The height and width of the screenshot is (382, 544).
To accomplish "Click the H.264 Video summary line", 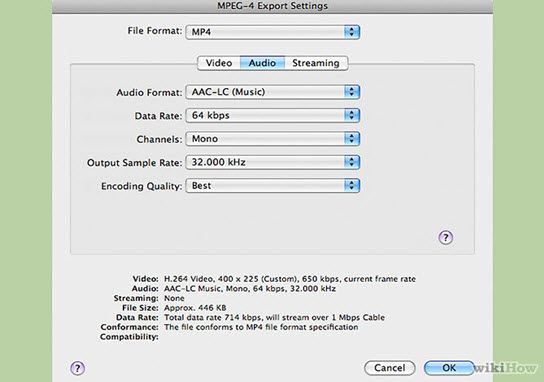I will click(x=290, y=279).
